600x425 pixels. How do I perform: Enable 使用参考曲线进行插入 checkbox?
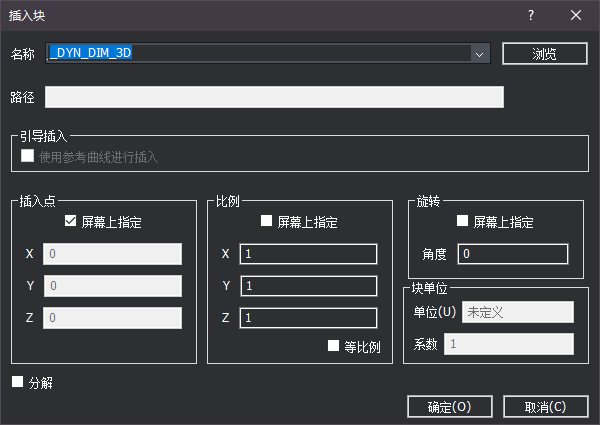(28, 156)
